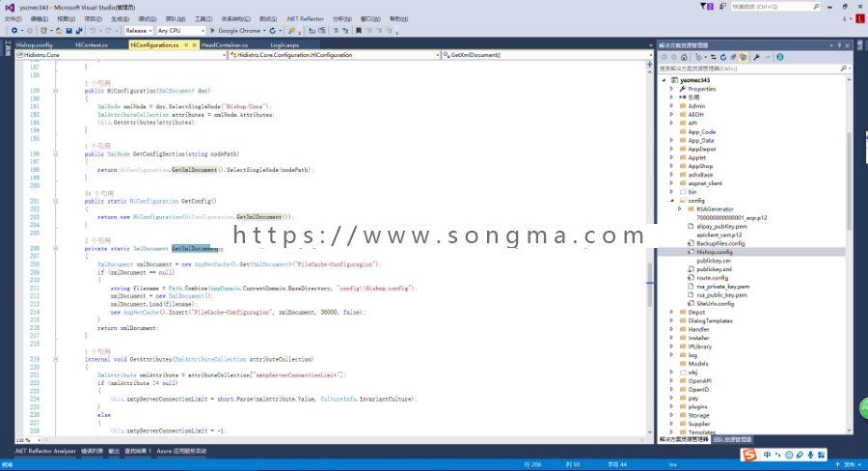
Task: Click the Home icon in Solution Explorer
Action: point(684,57)
